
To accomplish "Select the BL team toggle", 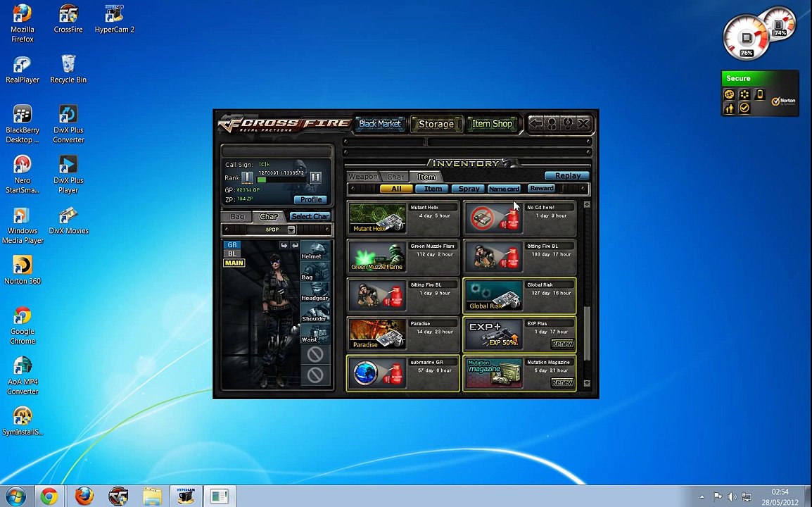I will [232, 254].
